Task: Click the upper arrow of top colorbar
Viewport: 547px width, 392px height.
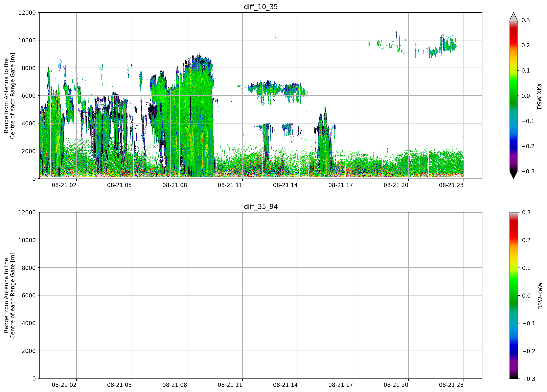Action: point(513,16)
